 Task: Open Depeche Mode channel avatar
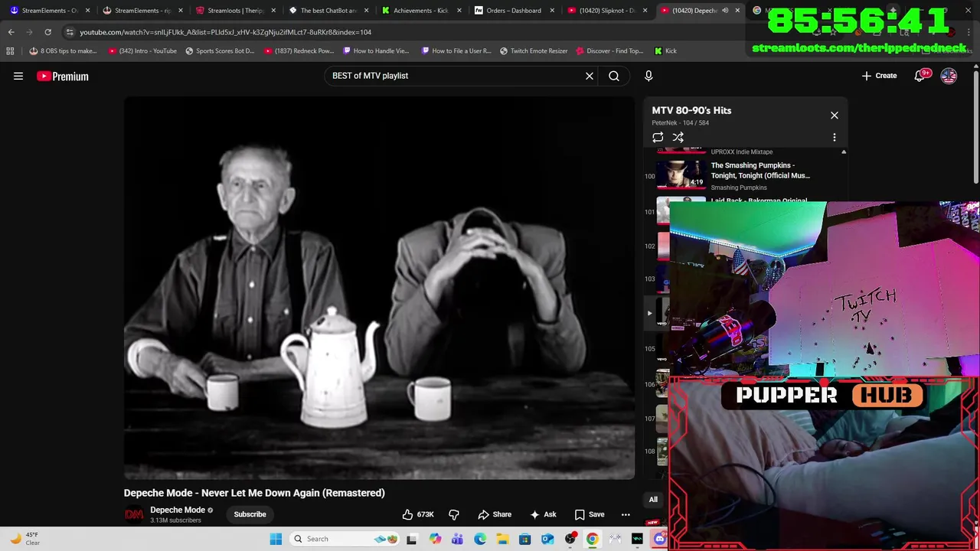134,514
